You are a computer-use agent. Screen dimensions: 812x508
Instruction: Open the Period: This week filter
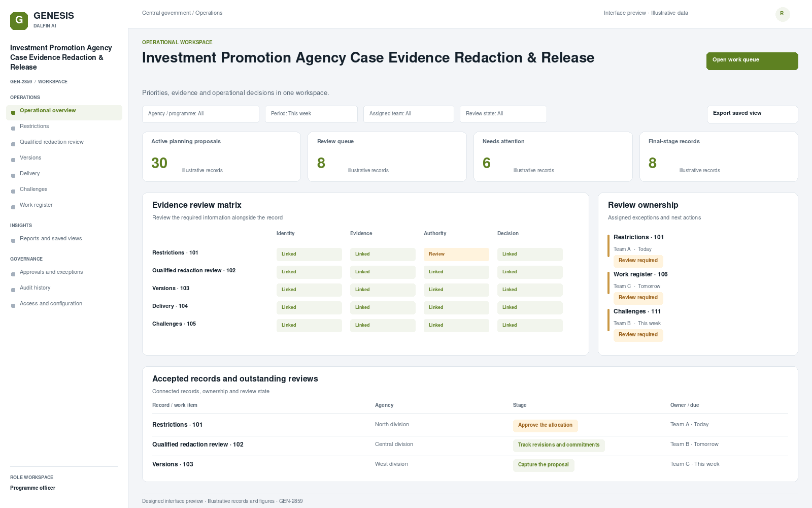coord(311,114)
